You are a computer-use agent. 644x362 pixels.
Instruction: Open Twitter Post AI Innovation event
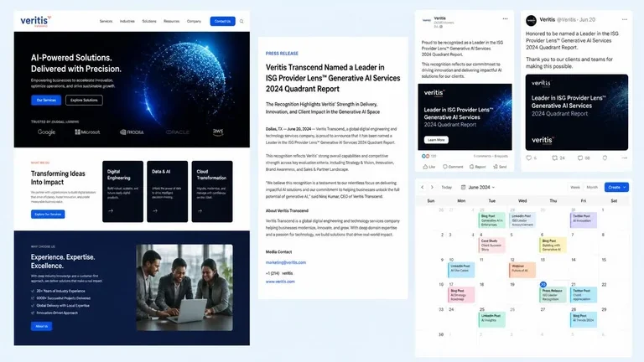[584, 220]
